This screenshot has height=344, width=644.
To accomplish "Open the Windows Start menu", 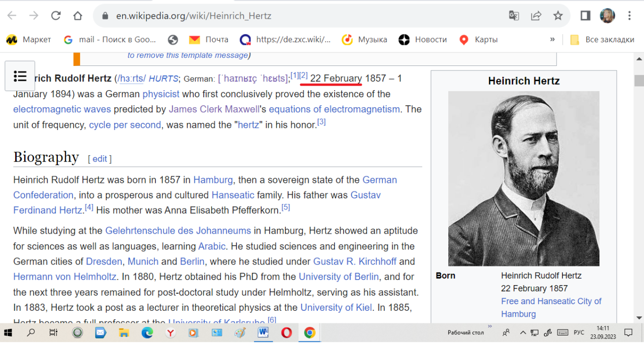I will tap(9, 332).
